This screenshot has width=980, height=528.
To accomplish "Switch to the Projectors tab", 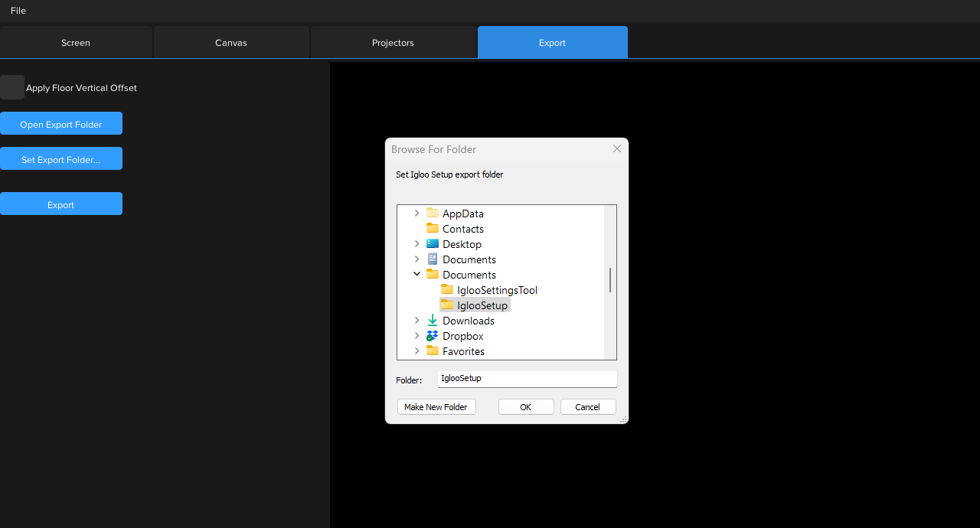I will 393,43.
